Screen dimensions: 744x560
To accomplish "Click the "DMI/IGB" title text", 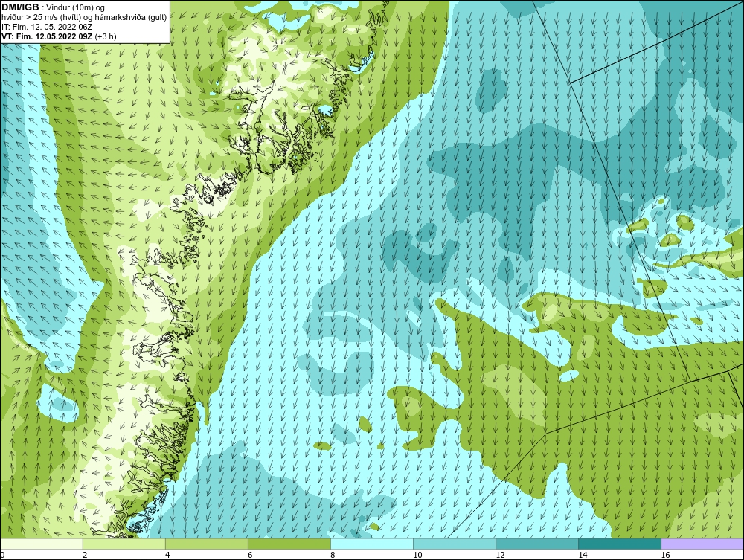I will (20, 7).
